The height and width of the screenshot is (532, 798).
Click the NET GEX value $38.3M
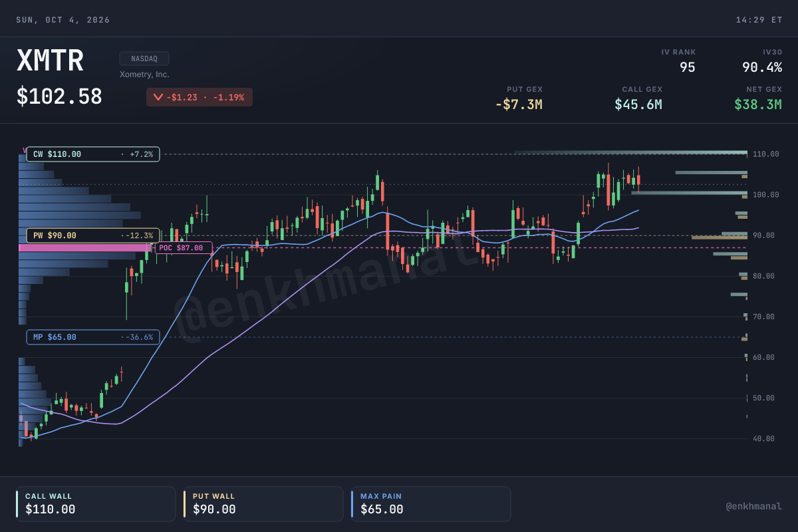click(758, 104)
